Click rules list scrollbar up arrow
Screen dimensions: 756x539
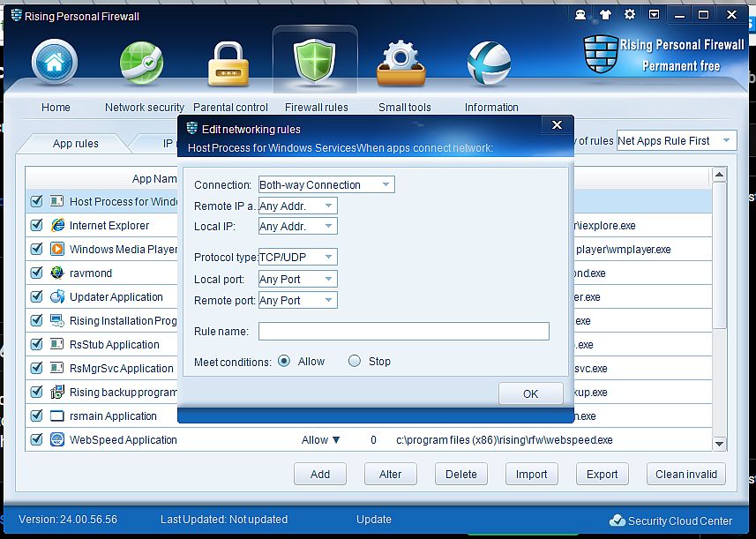tap(719, 175)
